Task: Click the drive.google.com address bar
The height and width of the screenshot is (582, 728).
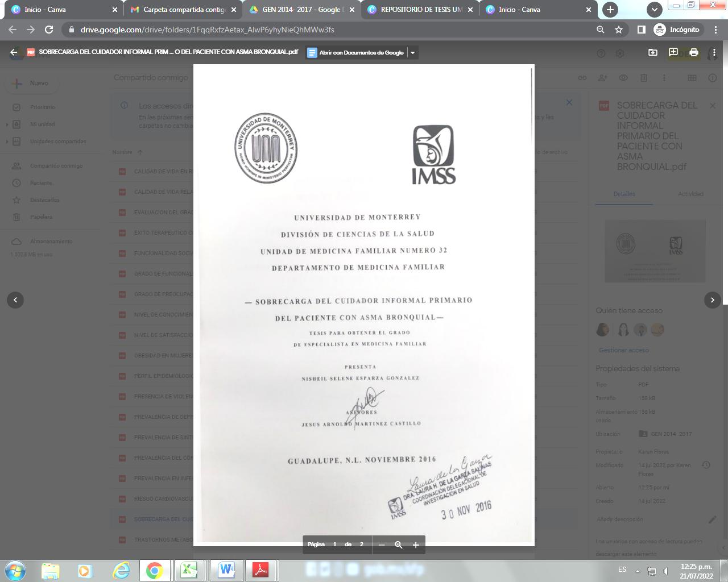Action: 206,30
